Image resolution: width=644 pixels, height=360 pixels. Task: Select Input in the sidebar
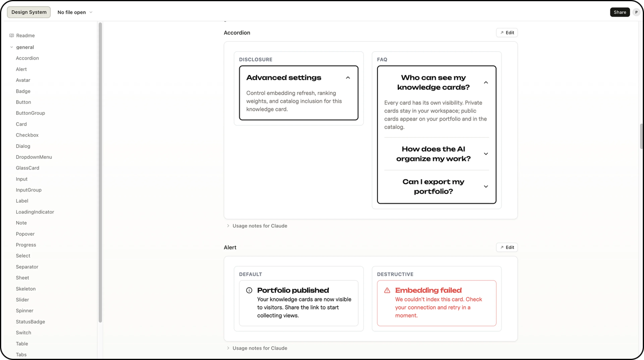(x=22, y=179)
